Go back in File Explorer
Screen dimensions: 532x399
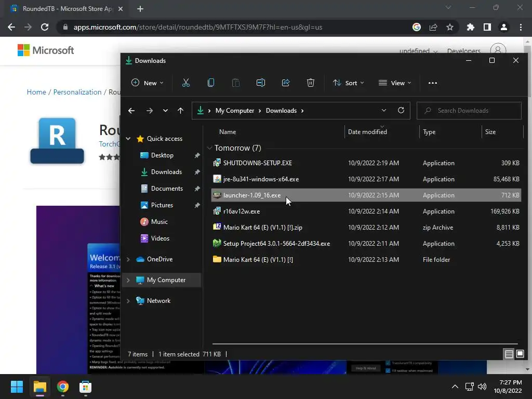click(x=131, y=111)
